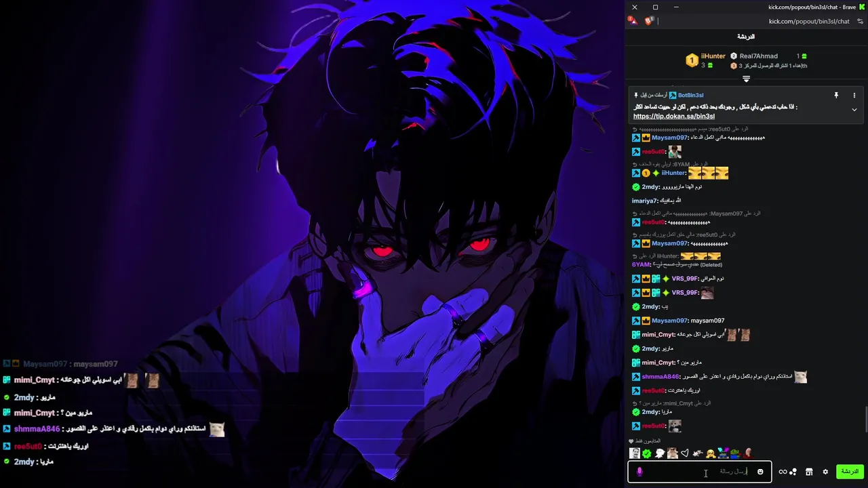Image resolution: width=868 pixels, height=488 pixels.
Task: Click the microphone icon in the message box
Action: coord(639,471)
